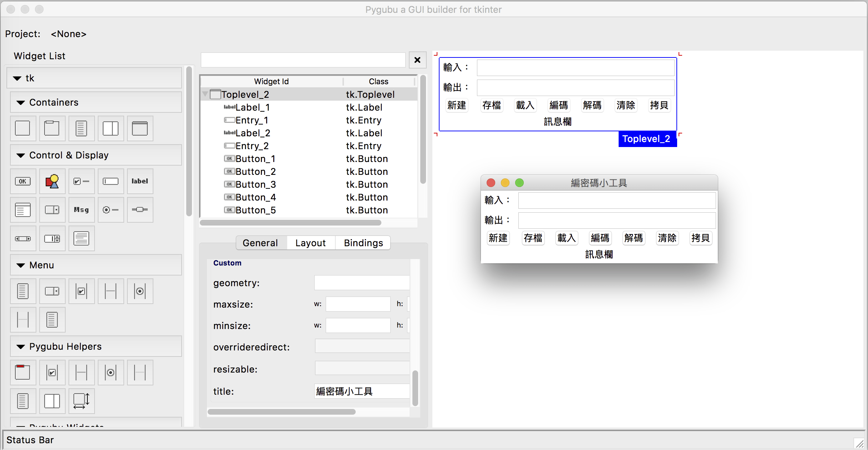Choose the tk Label widget icon
The image size is (868, 450).
click(140, 181)
